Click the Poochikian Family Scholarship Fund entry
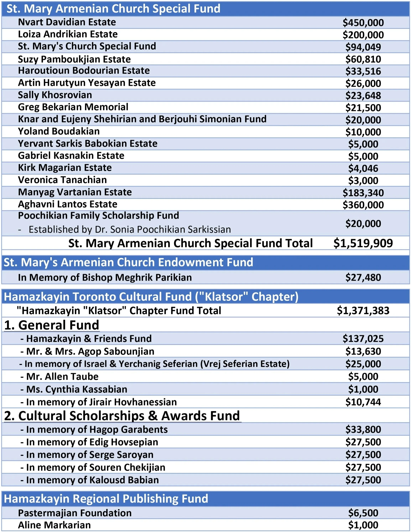 pyautogui.click(x=98, y=216)
